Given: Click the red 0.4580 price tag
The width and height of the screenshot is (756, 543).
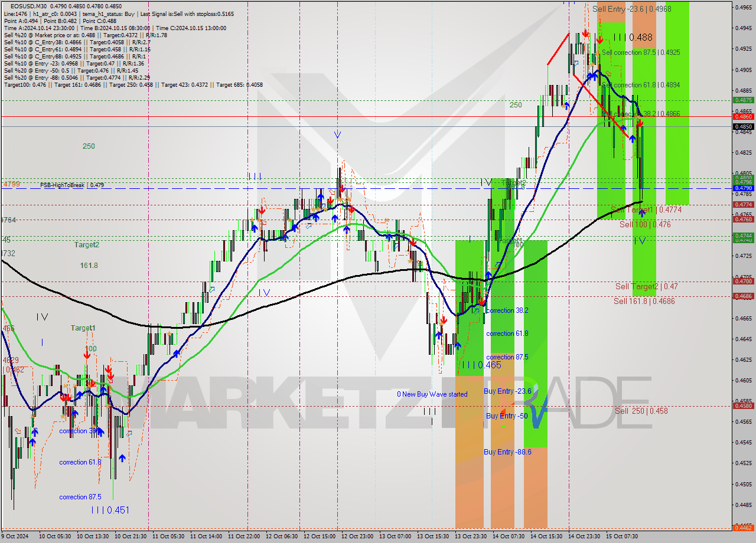Looking at the screenshot, I should point(743,405).
